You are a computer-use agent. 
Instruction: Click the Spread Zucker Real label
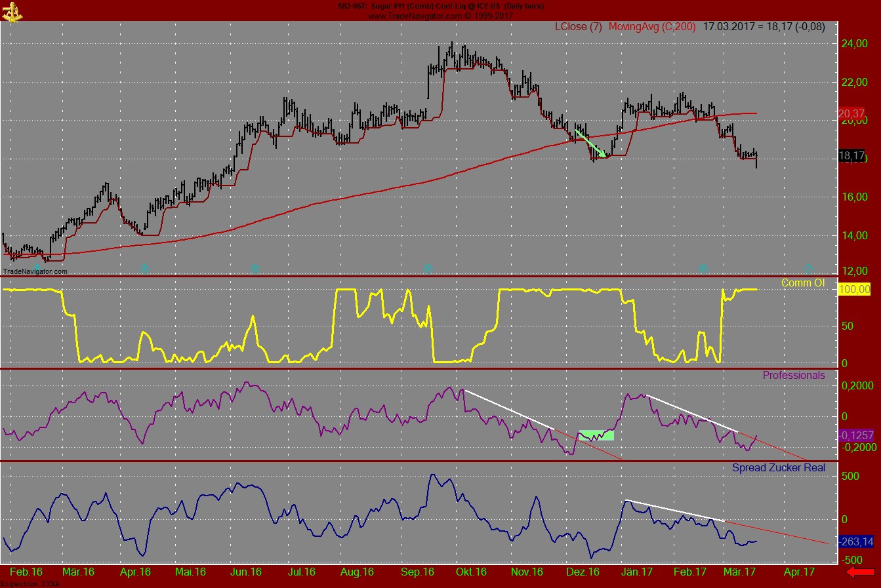pyautogui.click(x=778, y=468)
